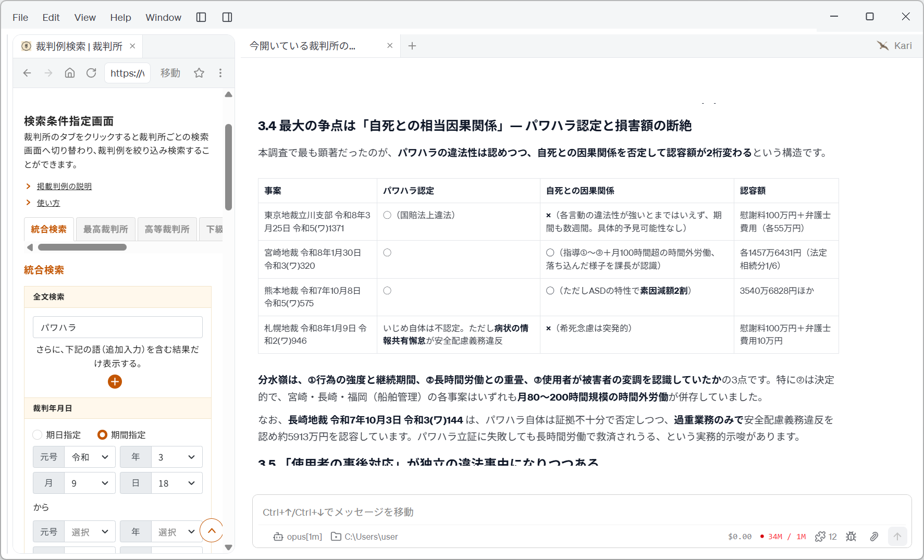Reload the court search page

pos(91,73)
